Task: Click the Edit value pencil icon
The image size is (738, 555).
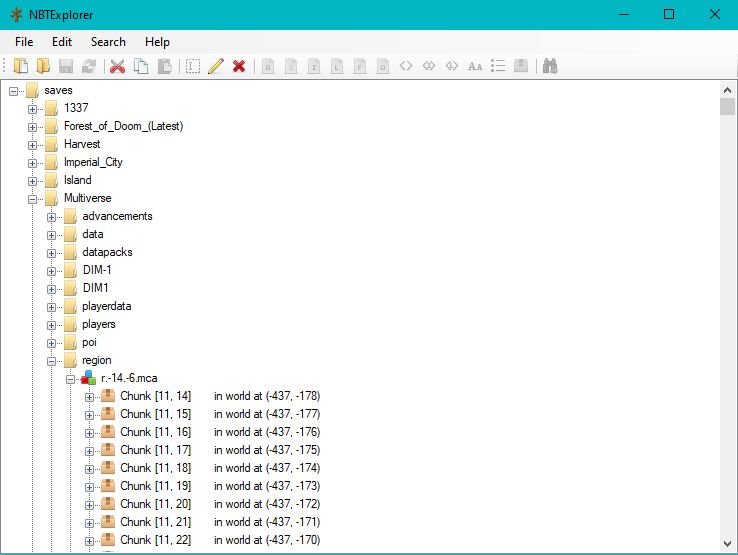Action: tap(216, 66)
